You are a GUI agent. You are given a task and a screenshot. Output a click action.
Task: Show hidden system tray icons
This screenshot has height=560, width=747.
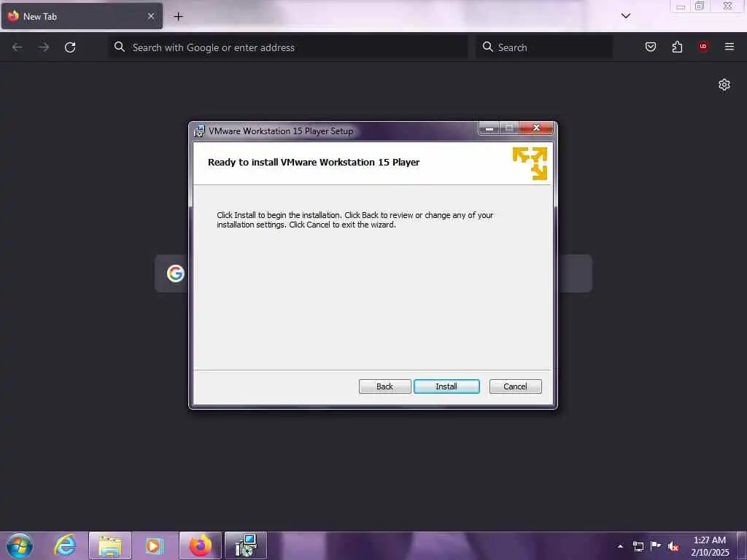pos(620,546)
